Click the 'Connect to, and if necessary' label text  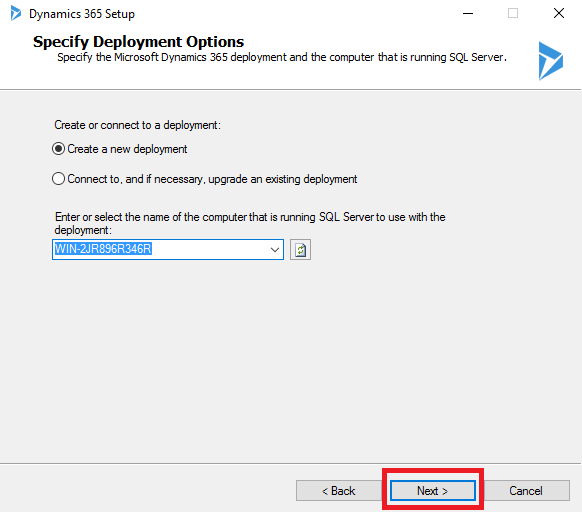(212, 179)
